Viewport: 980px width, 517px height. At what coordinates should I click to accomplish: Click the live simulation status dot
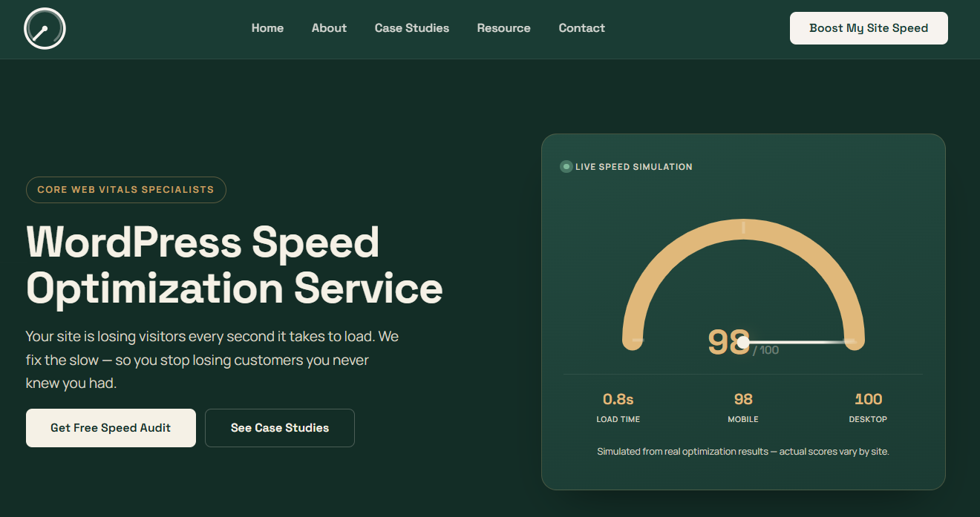566,167
